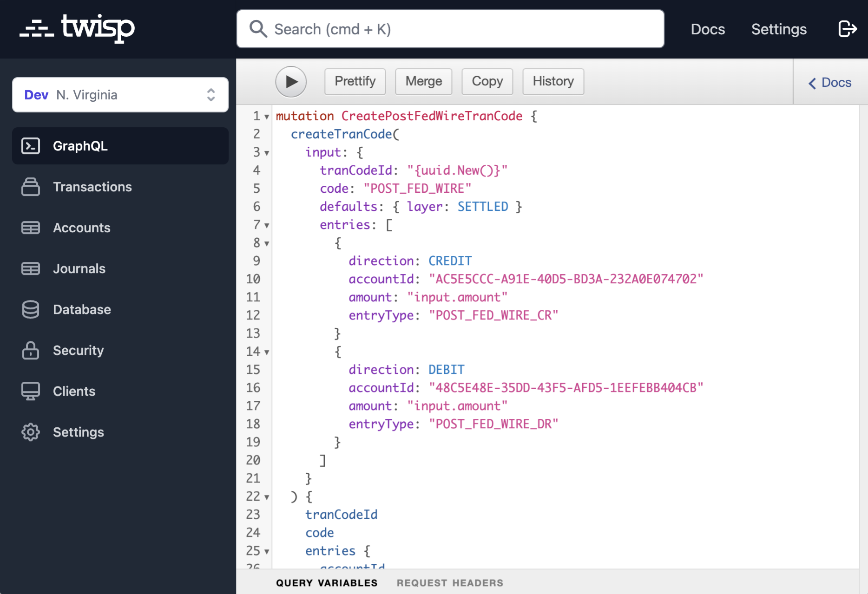Open Clients using the monitor icon
The height and width of the screenshot is (594, 868).
pyautogui.click(x=31, y=391)
